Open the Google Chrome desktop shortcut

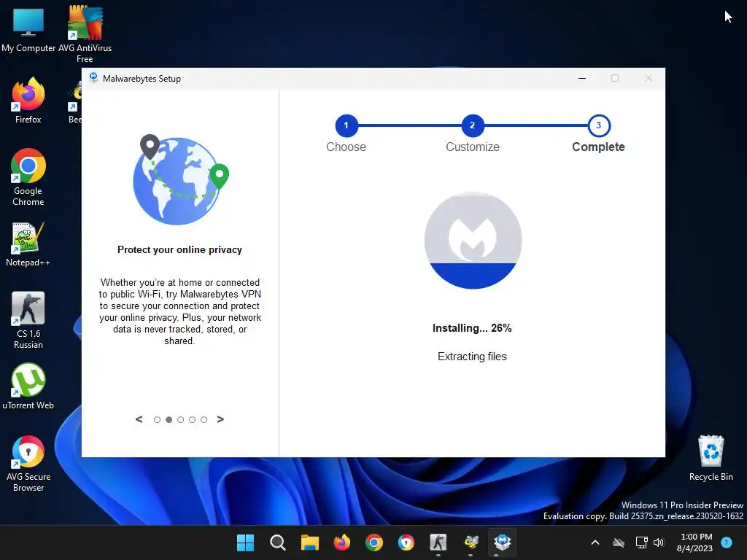point(28,177)
